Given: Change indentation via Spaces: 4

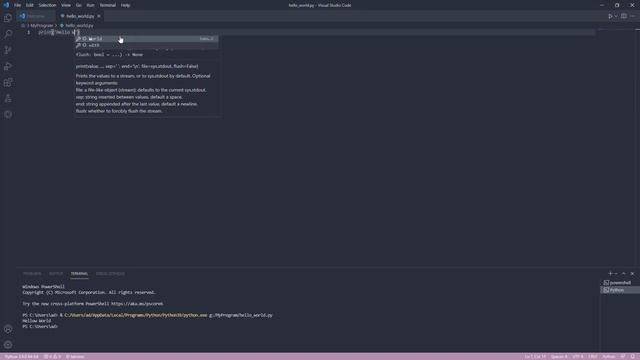Looking at the screenshot, I should 559,357.
